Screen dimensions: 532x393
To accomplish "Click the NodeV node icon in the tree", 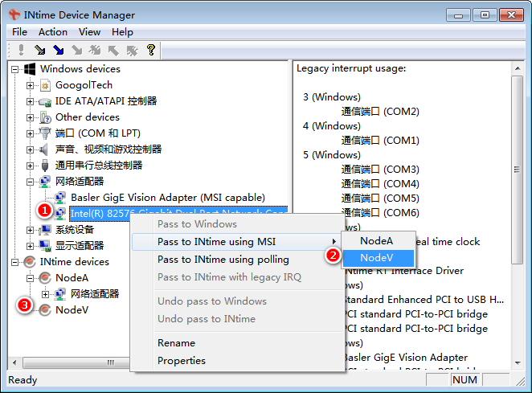I will [45, 310].
